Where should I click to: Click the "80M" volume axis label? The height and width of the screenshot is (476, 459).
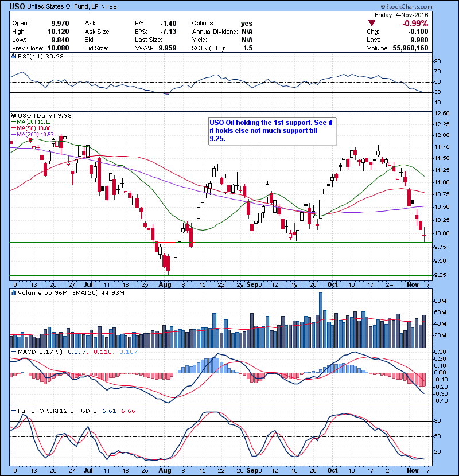440,301
